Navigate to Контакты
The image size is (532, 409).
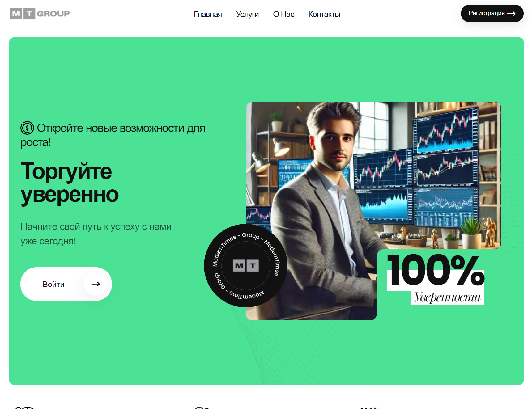324,14
